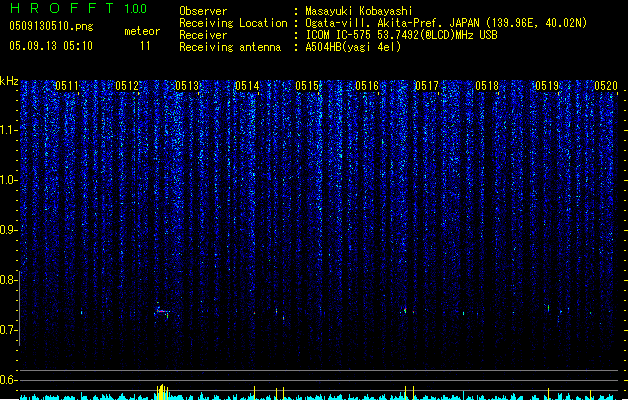Screen dimensions: 629x400
Task: Click the meteor label
Action: pos(142,31)
